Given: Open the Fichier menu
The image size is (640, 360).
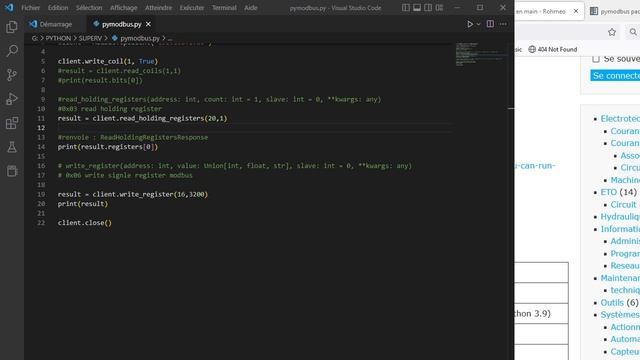Looking at the screenshot, I should click(x=31, y=7).
